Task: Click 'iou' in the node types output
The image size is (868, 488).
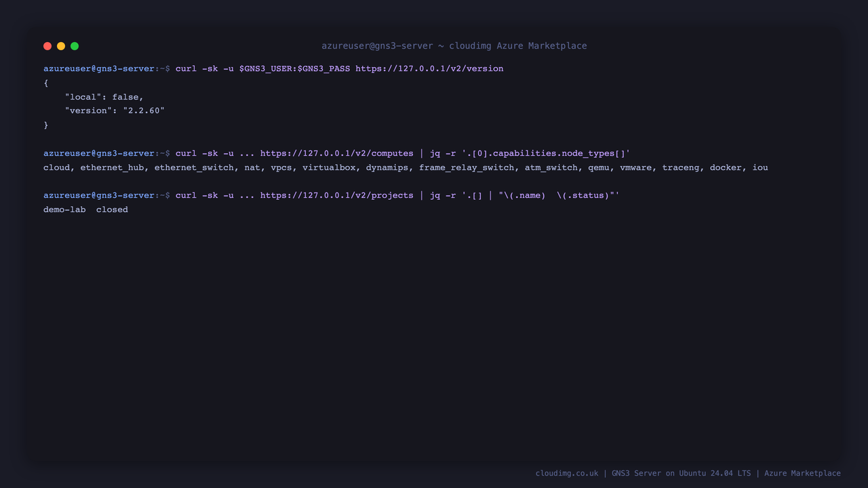Action: (760, 167)
